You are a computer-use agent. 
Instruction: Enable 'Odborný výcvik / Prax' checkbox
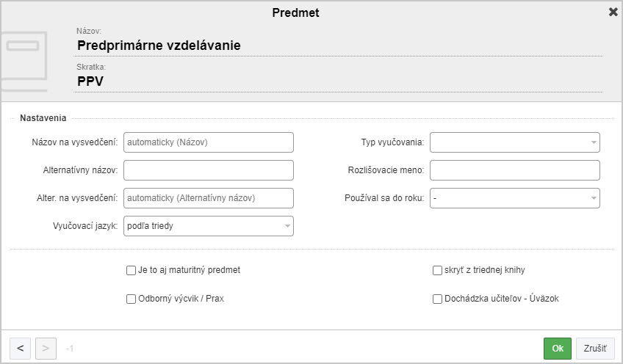point(131,299)
